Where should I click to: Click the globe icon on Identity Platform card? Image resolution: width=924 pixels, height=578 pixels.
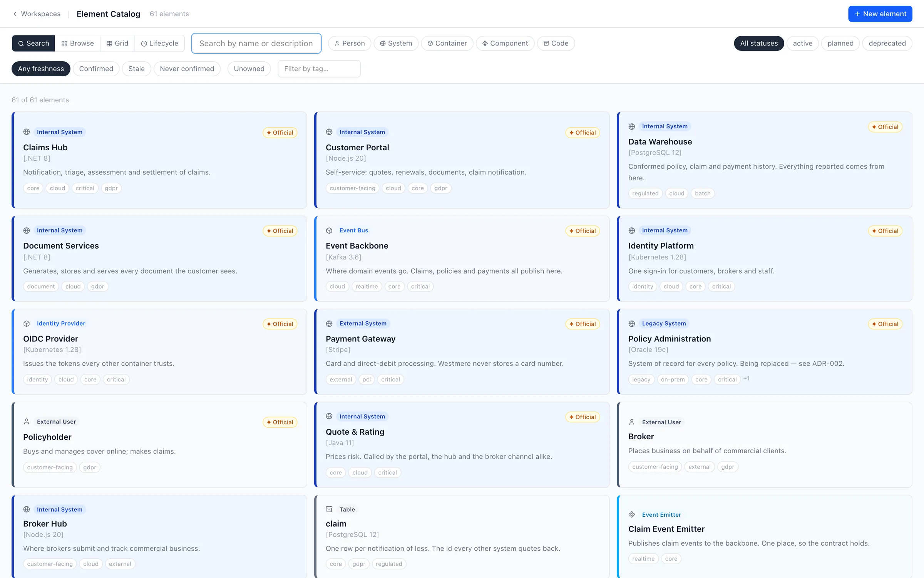632,230
